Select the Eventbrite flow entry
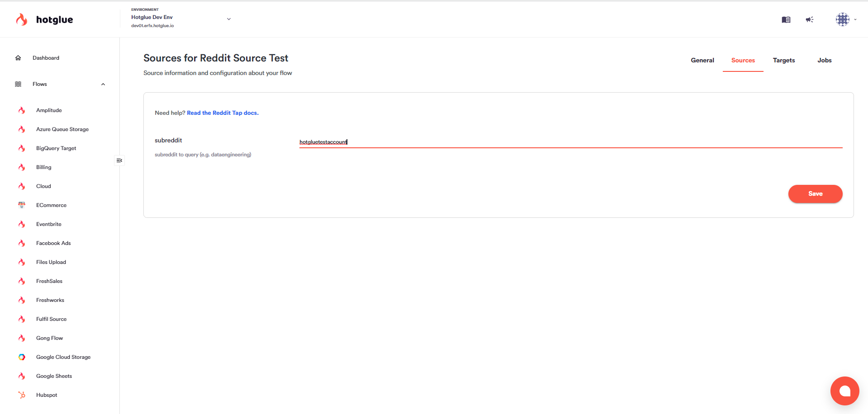This screenshot has width=868, height=414. click(49, 224)
